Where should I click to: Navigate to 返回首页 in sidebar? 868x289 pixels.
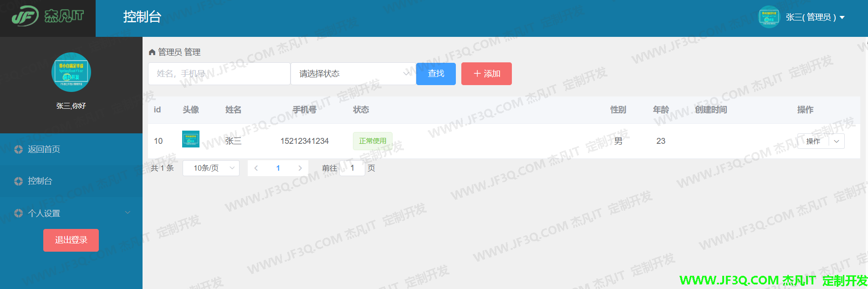point(44,149)
